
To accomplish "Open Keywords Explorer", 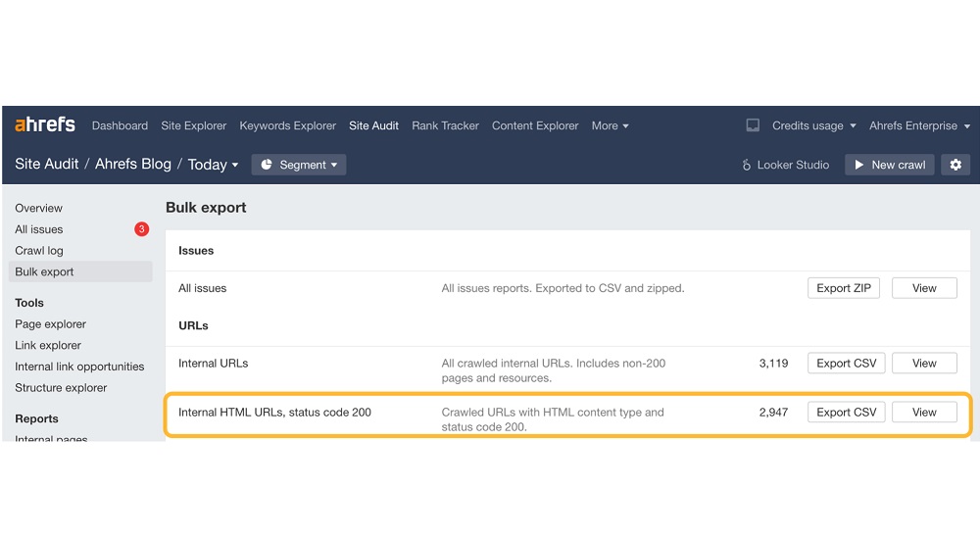I will [287, 125].
